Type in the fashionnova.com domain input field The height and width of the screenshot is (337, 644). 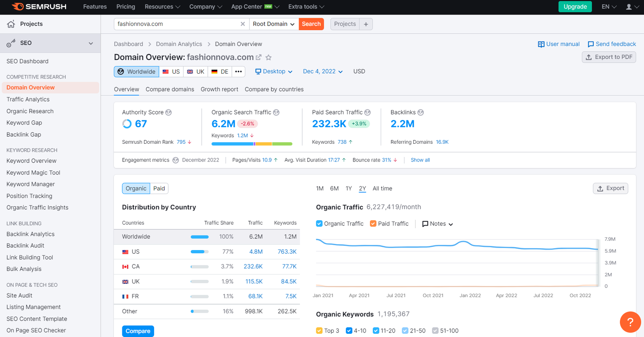coord(177,24)
